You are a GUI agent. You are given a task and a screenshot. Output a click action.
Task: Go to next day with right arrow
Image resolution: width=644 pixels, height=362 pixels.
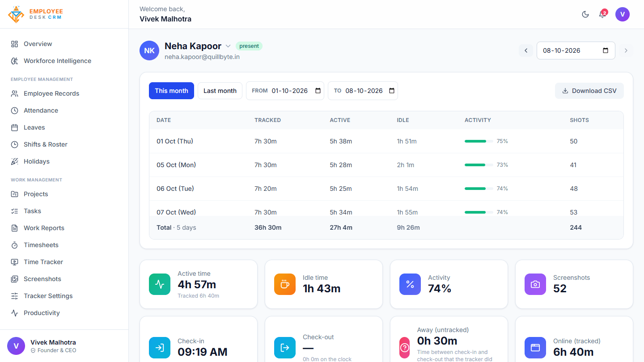coord(626,51)
